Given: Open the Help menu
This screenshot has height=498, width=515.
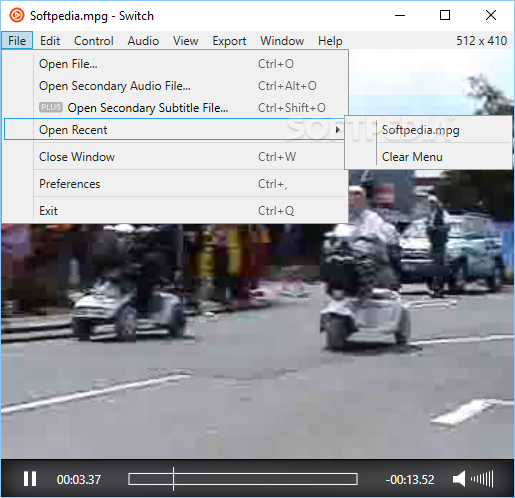Looking at the screenshot, I should pyautogui.click(x=330, y=41).
